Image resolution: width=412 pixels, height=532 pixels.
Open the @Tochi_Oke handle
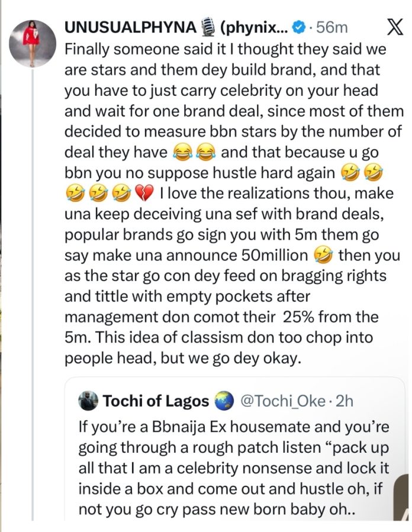pyautogui.click(x=283, y=401)
